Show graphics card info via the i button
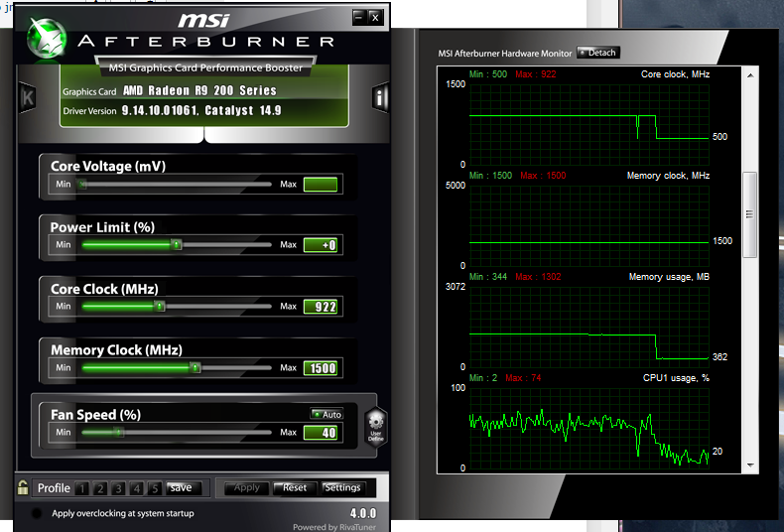 [380, 97]
